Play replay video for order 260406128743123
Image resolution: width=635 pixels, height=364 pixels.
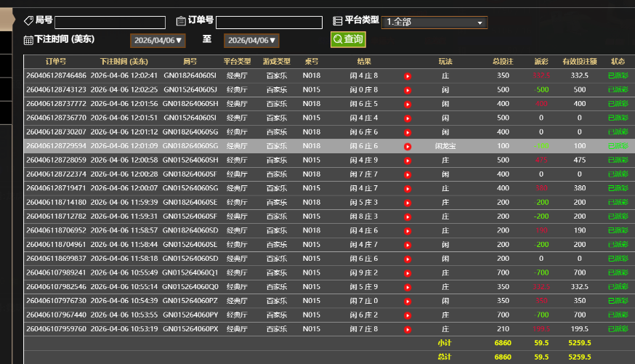coord(408,90)
